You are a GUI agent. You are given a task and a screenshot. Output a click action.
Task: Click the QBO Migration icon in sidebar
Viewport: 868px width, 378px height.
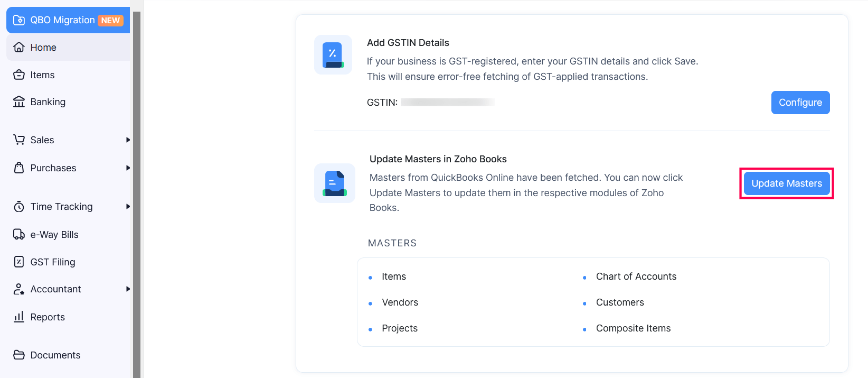[x=19, y=20]
